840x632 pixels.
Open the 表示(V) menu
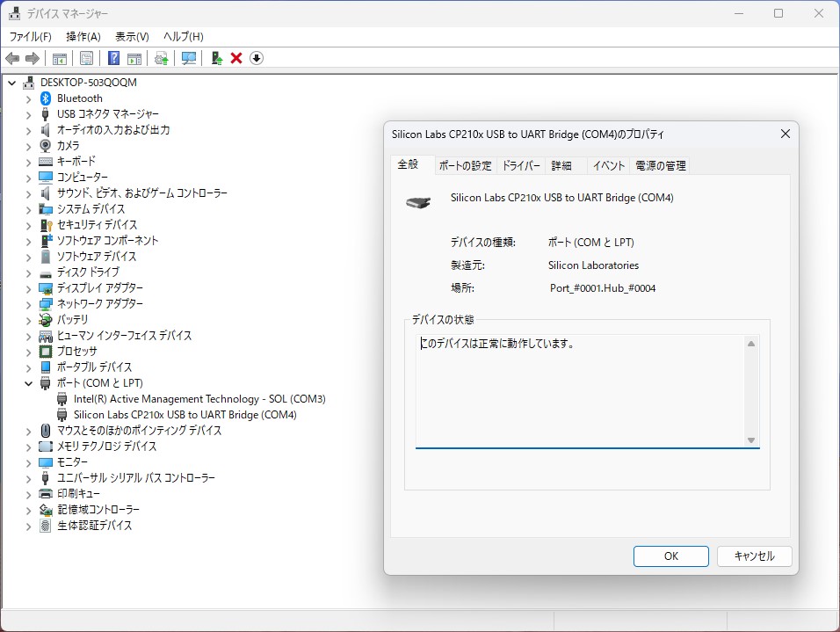pos(132,36)
